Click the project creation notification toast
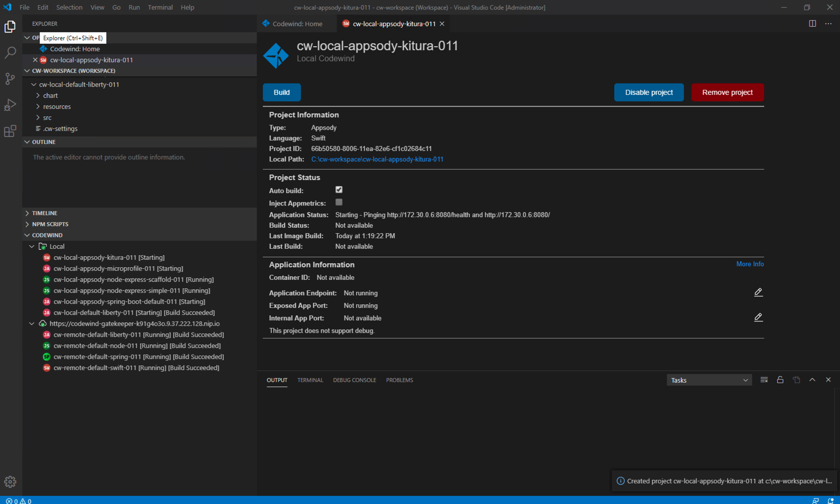 (722, 480)
